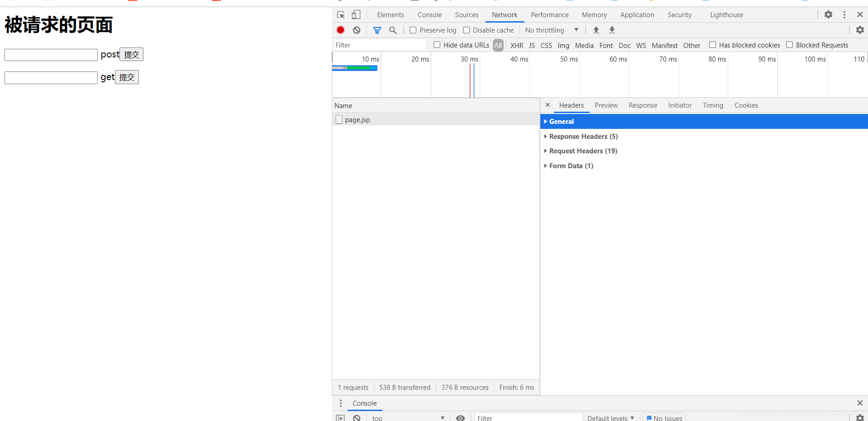
Task: Open the Application tab
Action: [637, 14]
